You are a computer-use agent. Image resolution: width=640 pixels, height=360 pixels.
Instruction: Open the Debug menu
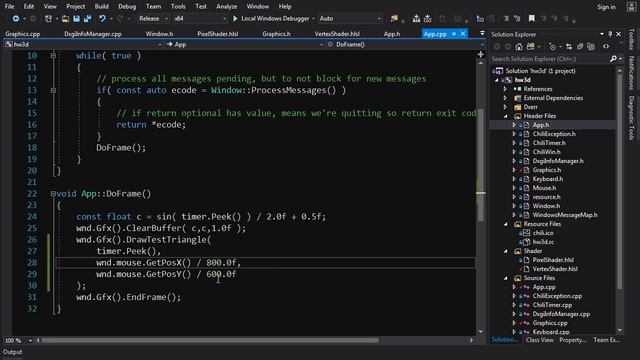(127, 7)
